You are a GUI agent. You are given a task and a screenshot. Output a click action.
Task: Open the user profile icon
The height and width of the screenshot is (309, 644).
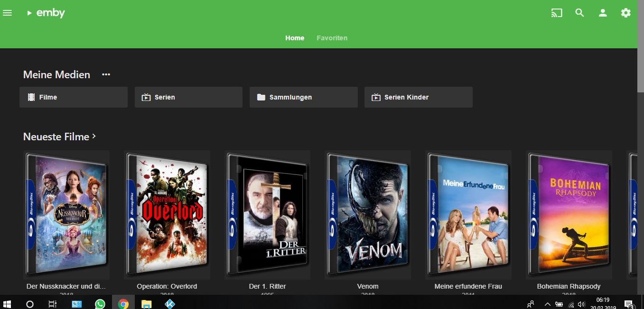tap(603, 13)
